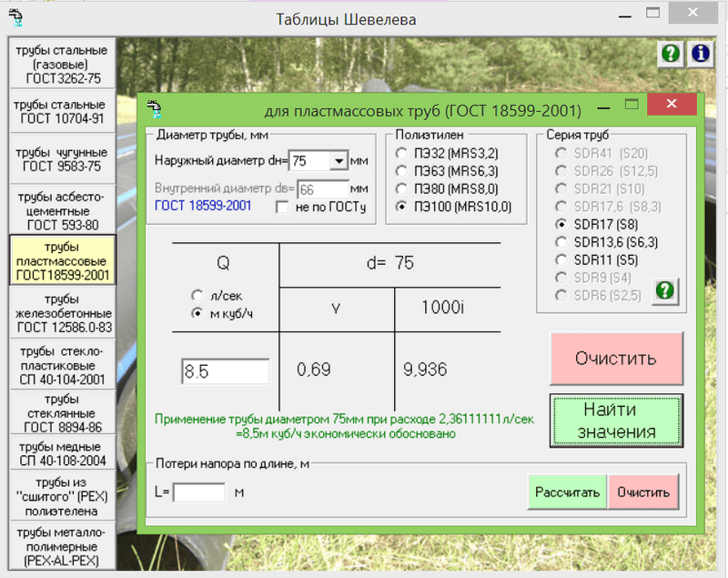Select л/сек flow units
728x578 pixels.
(x=197, y=297)
